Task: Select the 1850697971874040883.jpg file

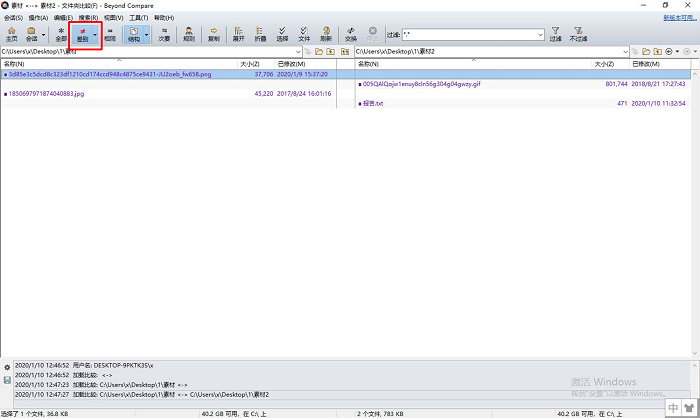Action: coord(46,94)
